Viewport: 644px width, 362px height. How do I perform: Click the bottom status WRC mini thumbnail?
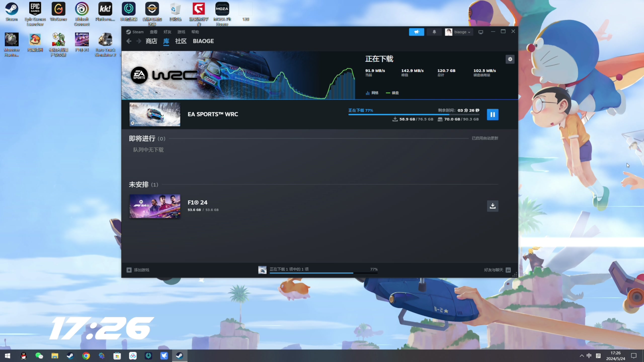tap(262, 270)
